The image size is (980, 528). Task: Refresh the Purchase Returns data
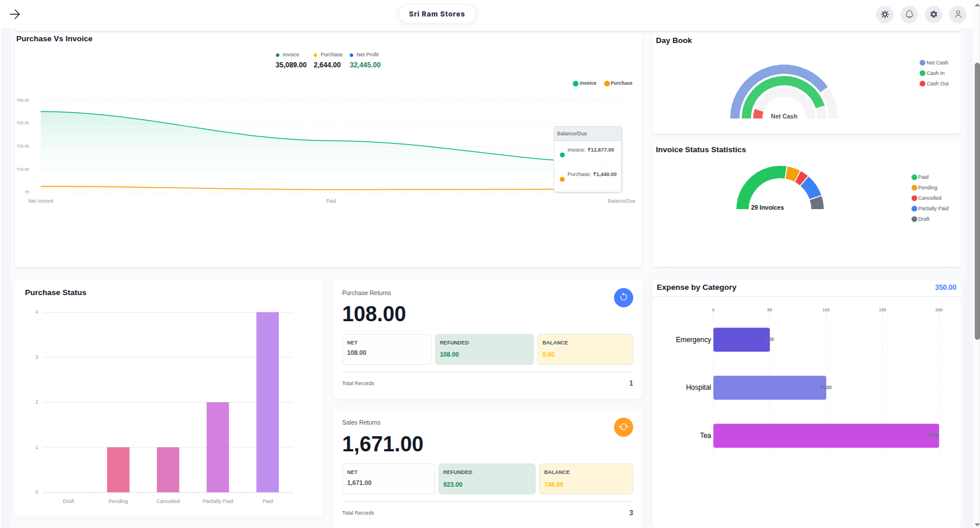point(623,297)
